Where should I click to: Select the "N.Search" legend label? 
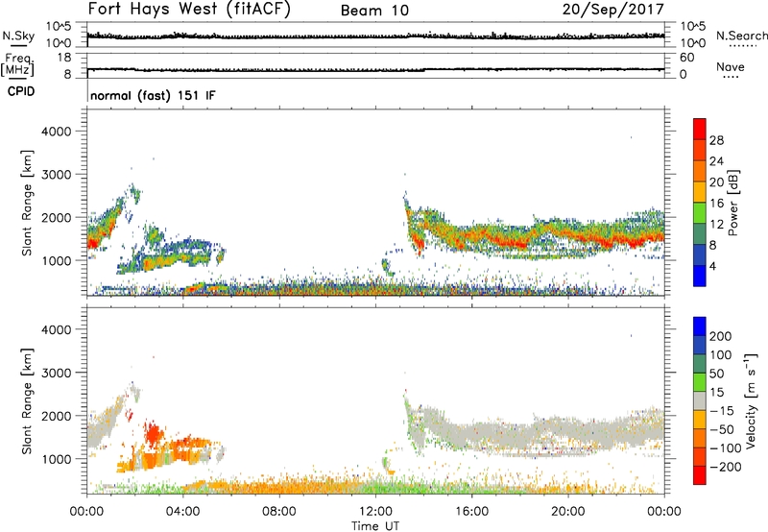click(x=741, y=36)
